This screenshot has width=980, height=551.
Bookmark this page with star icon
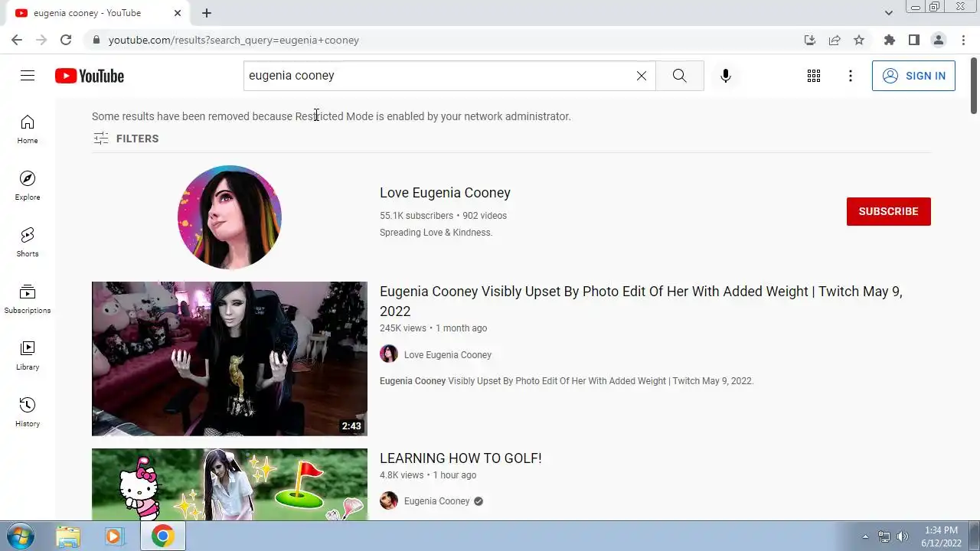click(859, 40)
